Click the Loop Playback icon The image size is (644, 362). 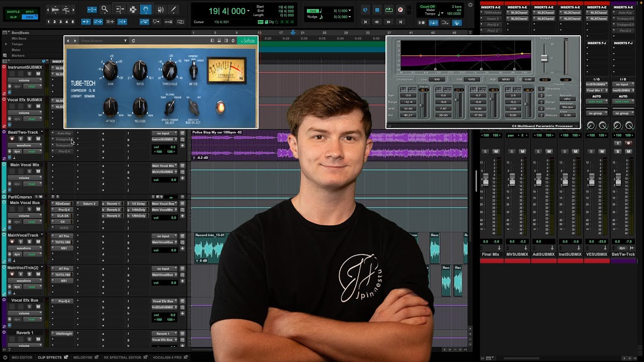(389, 10)
